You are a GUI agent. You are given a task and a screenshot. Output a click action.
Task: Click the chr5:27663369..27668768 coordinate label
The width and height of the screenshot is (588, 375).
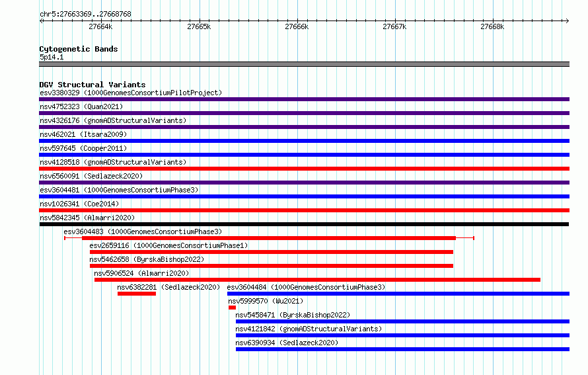coord(85,14)
